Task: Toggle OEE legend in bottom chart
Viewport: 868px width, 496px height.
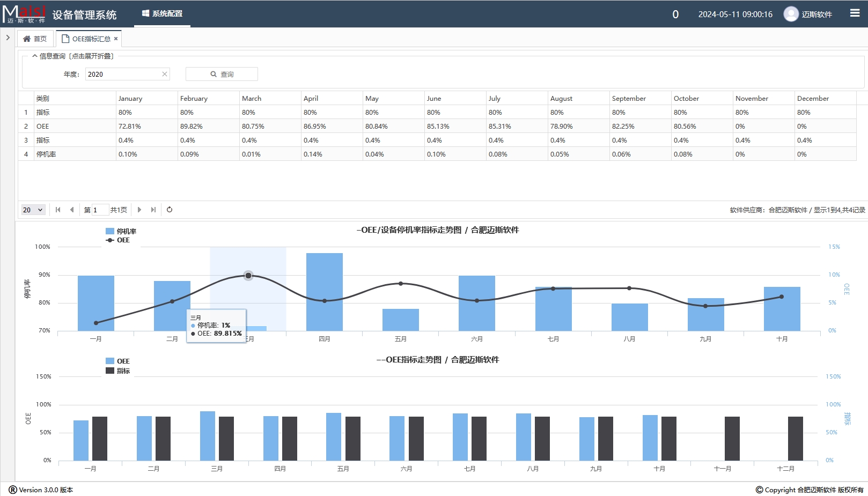Action: tap(118, 361)
